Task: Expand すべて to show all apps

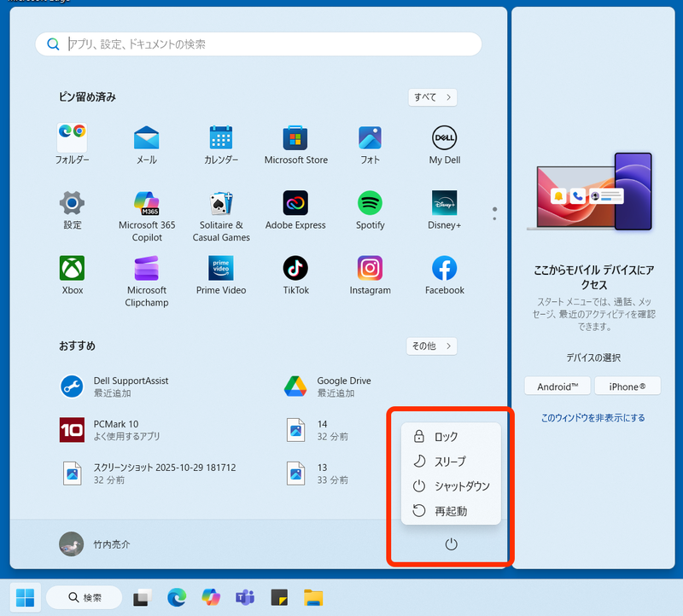Action: (432, 97)
